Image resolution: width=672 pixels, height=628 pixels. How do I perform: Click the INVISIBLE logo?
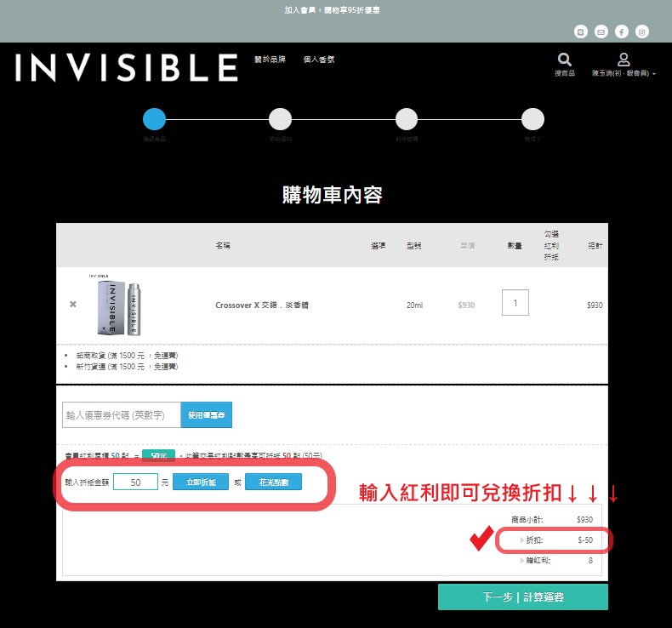click(127, 67)
